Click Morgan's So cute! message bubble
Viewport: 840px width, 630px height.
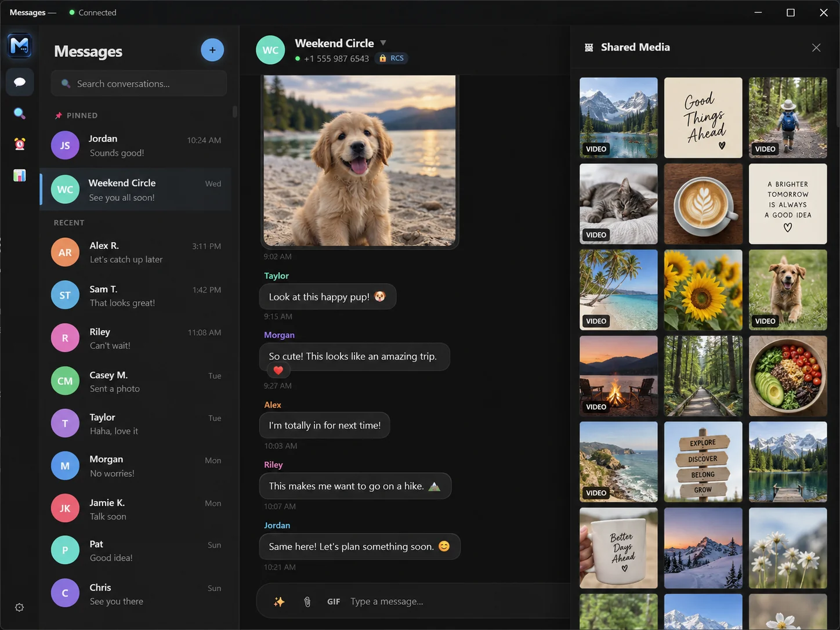tap(354, 356)
